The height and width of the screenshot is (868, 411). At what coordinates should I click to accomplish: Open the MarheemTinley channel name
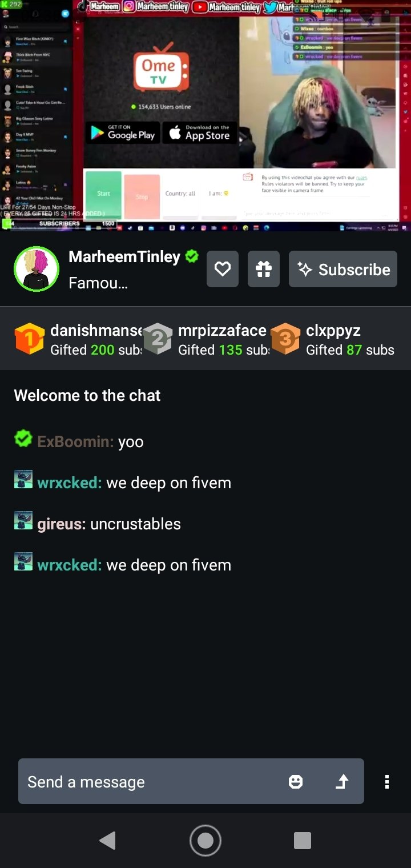124,257
